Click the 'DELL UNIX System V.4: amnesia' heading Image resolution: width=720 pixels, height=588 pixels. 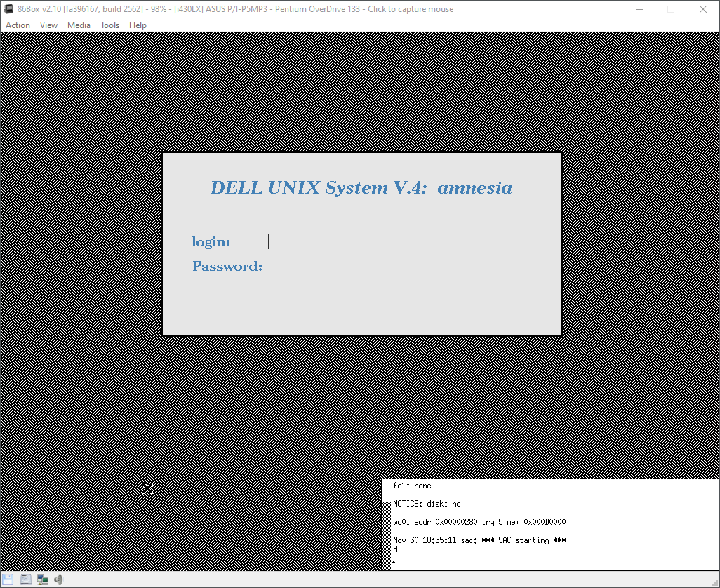coord(361,188)
